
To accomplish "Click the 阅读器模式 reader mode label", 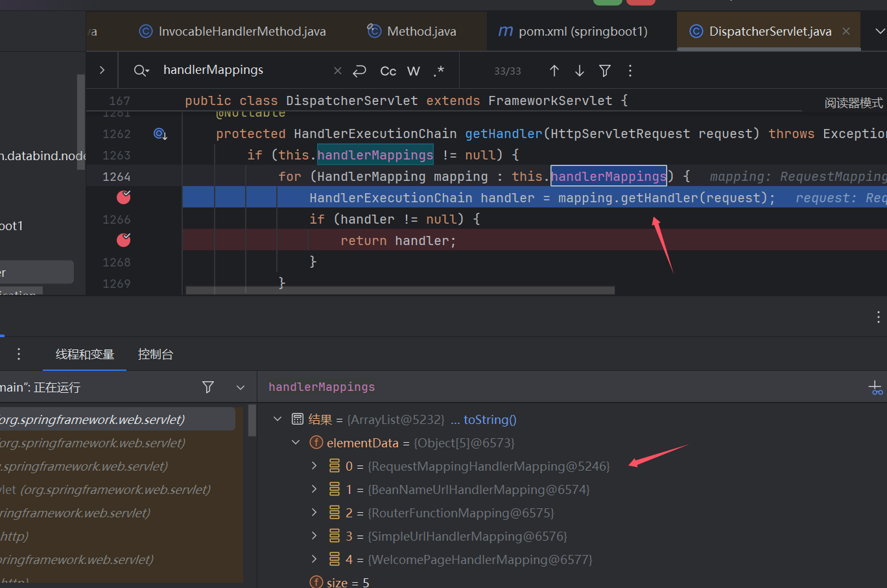I will click(x=853, y=103).
